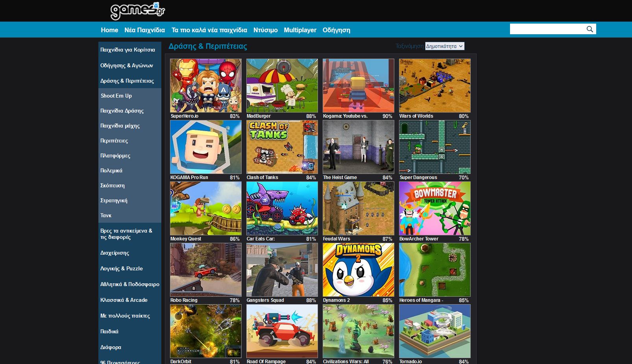Open Νέα Παιχνίδια in the top menu
This screenshot has width=632, height=364.
(145, 30)
